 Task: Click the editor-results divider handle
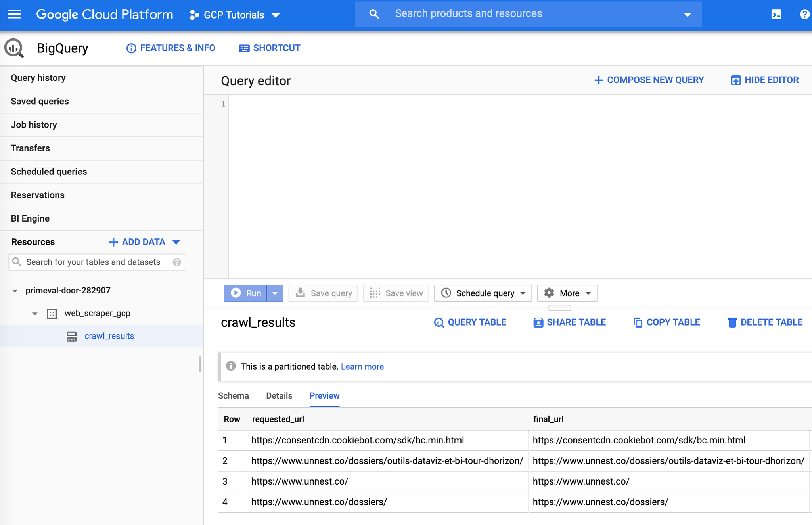[559, 308]
